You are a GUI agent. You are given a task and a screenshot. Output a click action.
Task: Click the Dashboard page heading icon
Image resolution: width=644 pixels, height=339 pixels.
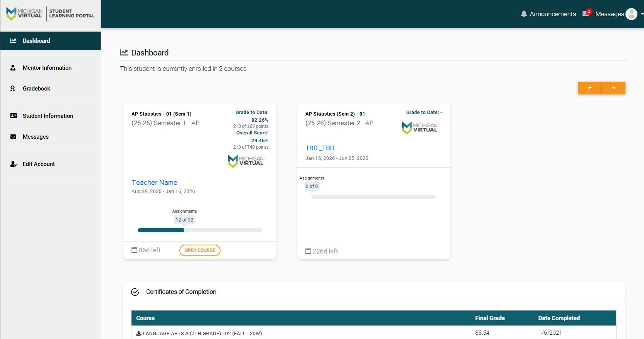124,52
